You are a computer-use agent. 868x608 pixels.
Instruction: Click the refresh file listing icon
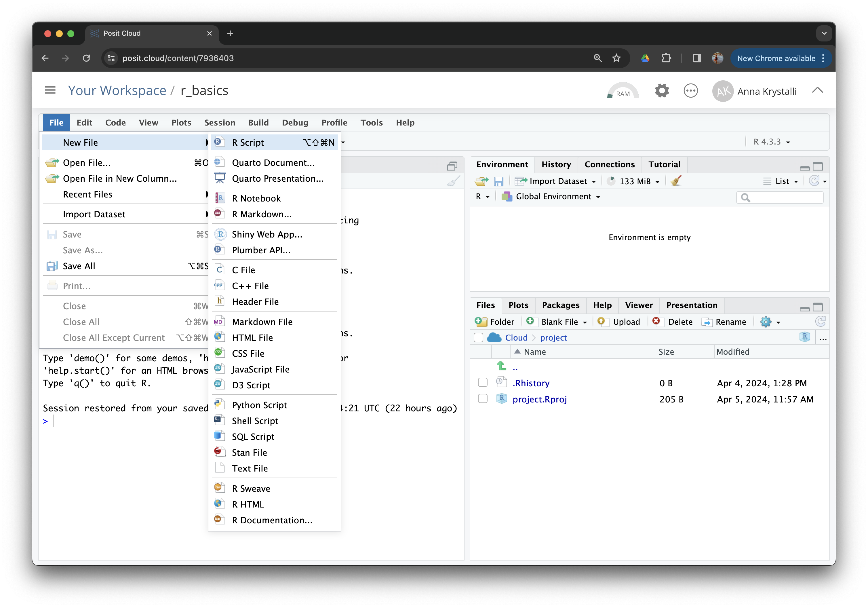820,322
